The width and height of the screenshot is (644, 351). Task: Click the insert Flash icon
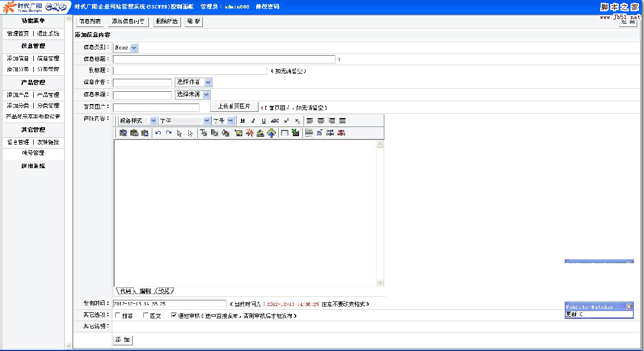pos(250,133)
